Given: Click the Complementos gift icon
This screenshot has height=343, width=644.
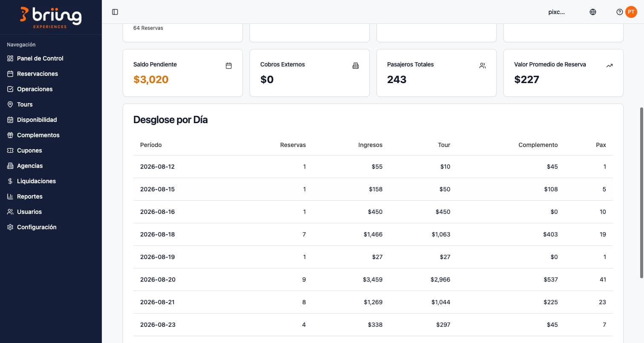Looking at the screenshot, I should pyautogui.click(x=10, y=135).
